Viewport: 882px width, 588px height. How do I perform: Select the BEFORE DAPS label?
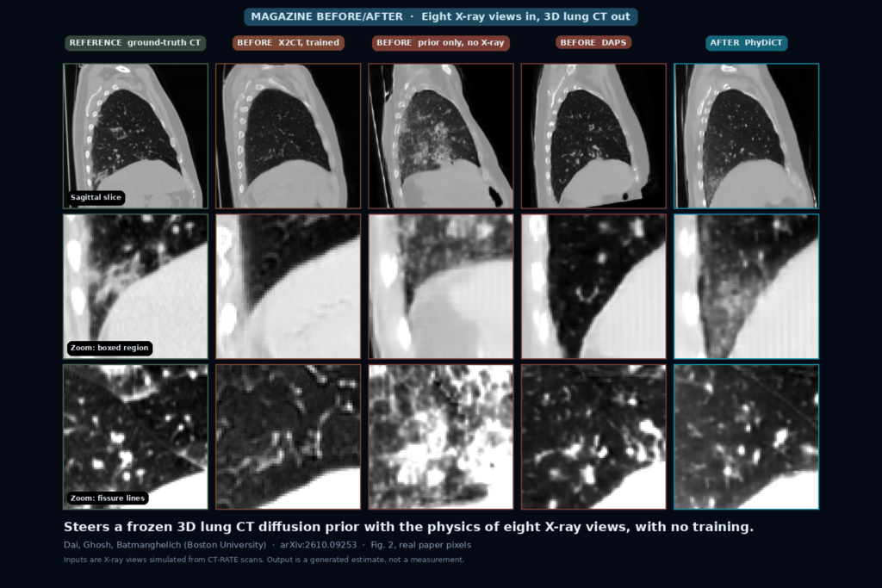pyautogui.click(x=593, y=43)
